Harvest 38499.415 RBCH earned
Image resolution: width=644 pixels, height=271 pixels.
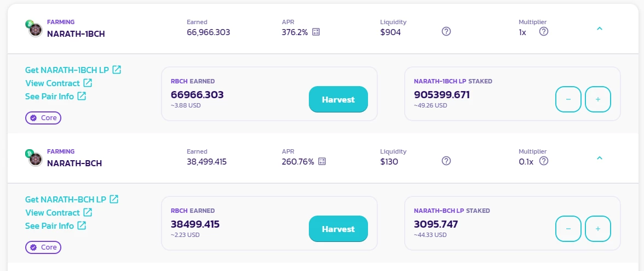coord(338,229)
